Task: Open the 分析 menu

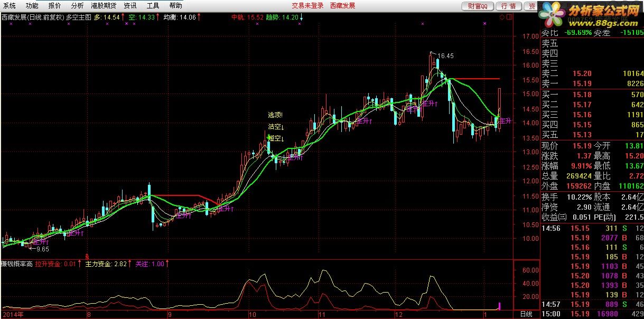Action: 77,6
